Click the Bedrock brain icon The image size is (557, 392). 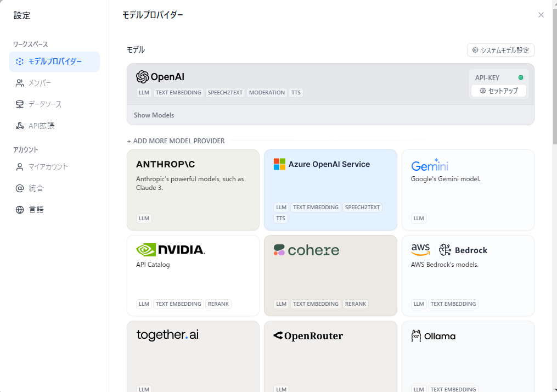[445, 250]
